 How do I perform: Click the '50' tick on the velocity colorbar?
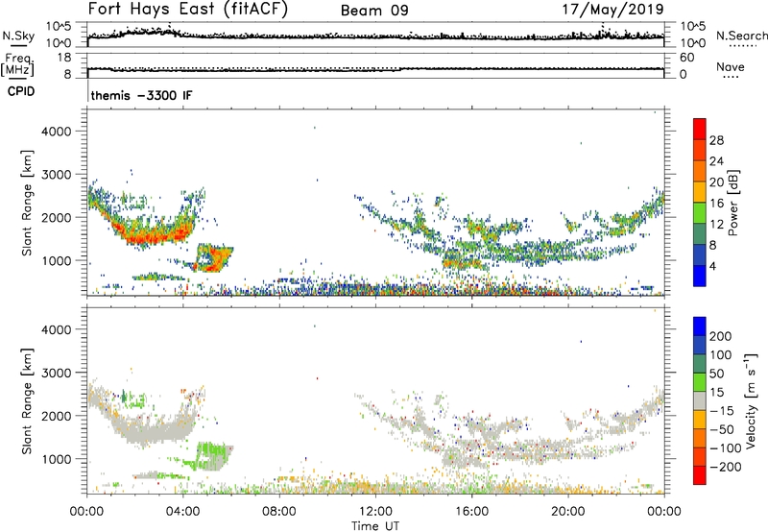[716, 374]
